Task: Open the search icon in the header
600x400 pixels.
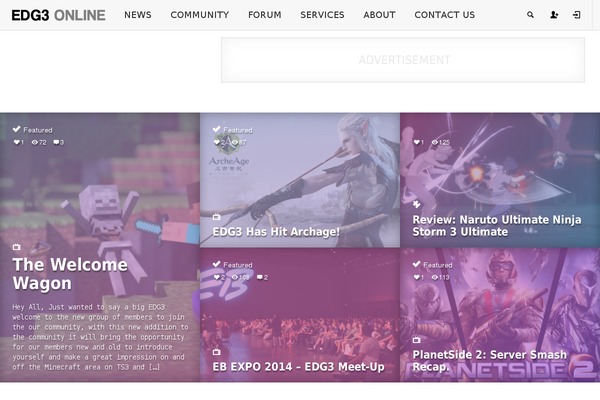Action: click(x=530, y=15)
